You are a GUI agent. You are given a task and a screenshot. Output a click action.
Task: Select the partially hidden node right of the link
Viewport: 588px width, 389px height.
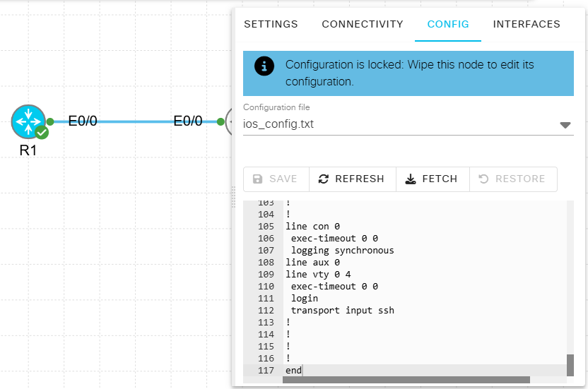229,121
